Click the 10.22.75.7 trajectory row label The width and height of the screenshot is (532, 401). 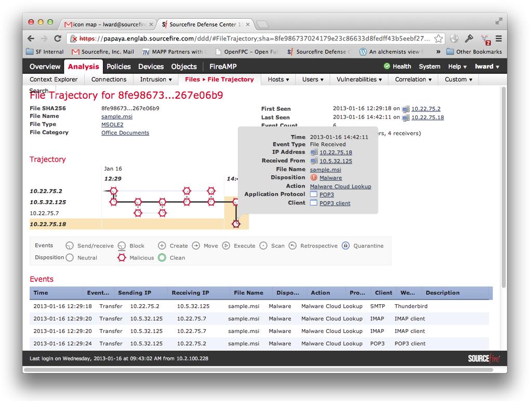pyautogui.click(x=44, y=213)
